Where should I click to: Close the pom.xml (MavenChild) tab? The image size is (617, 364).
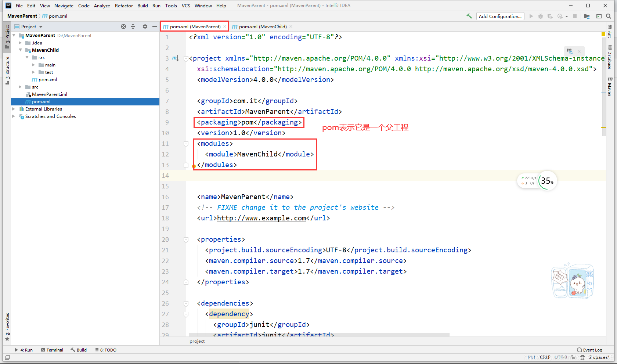click(x=291, y=26)
